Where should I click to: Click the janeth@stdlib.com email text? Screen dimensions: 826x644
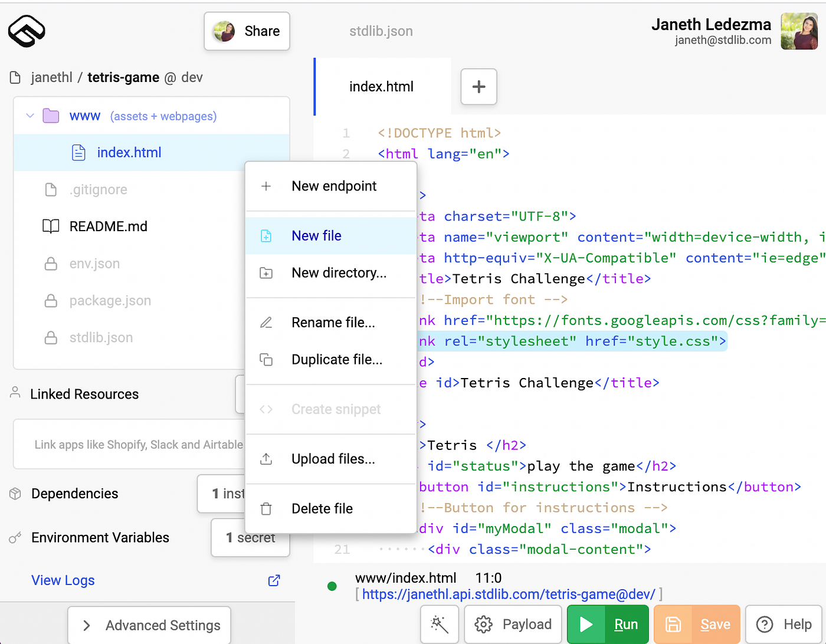coord(723,40)
